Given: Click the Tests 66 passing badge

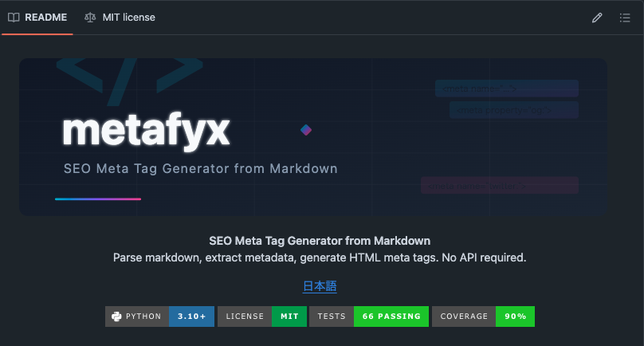Looking at the screenshot, I should (x=369, y=317).
